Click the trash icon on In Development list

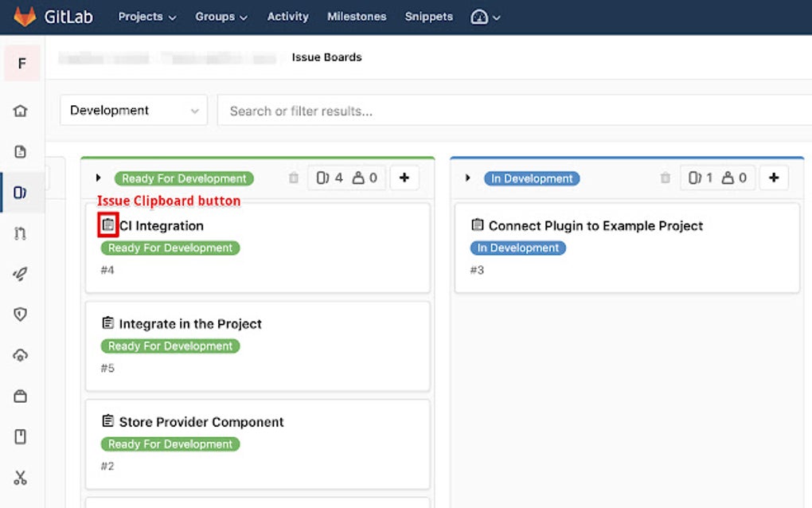666,178
